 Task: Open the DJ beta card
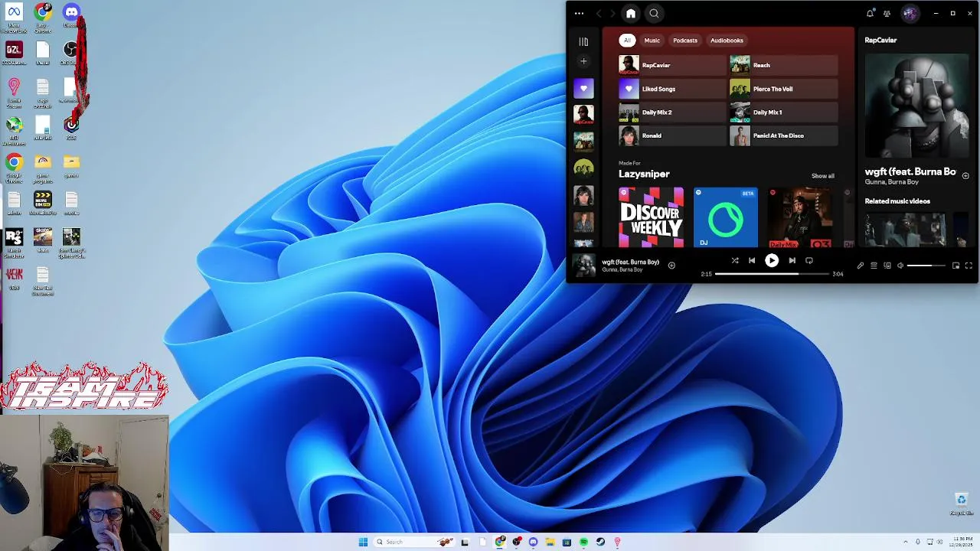click(725, 217)
